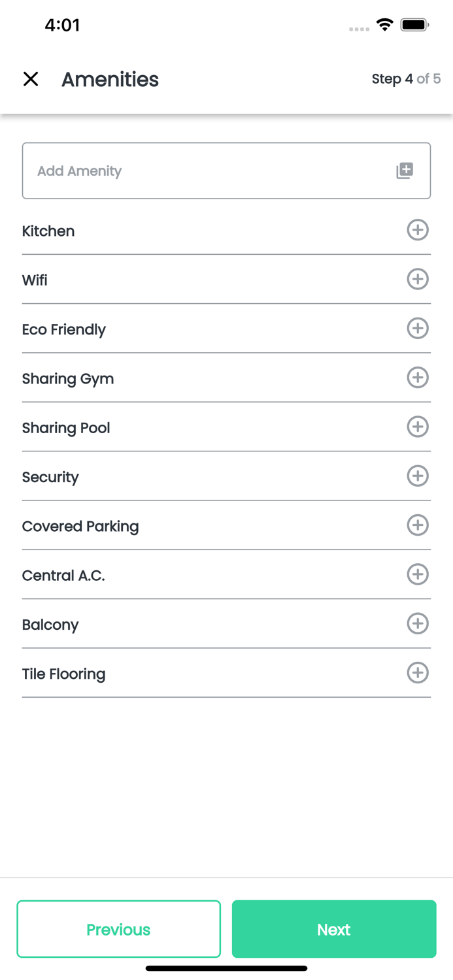Go to the Next step
Image resolution: width=453 pixels, height=980 pixels.
(x=333, y=929)
